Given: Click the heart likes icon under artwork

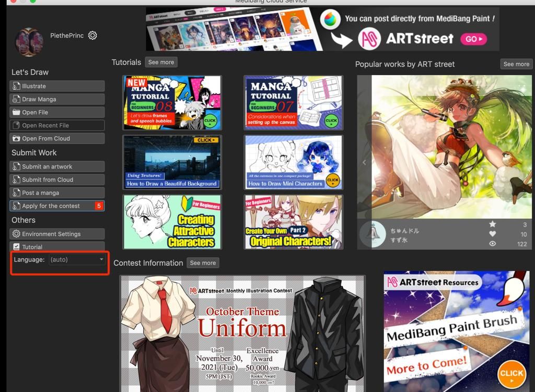Looking at the screenshot, I should (492, 234).
